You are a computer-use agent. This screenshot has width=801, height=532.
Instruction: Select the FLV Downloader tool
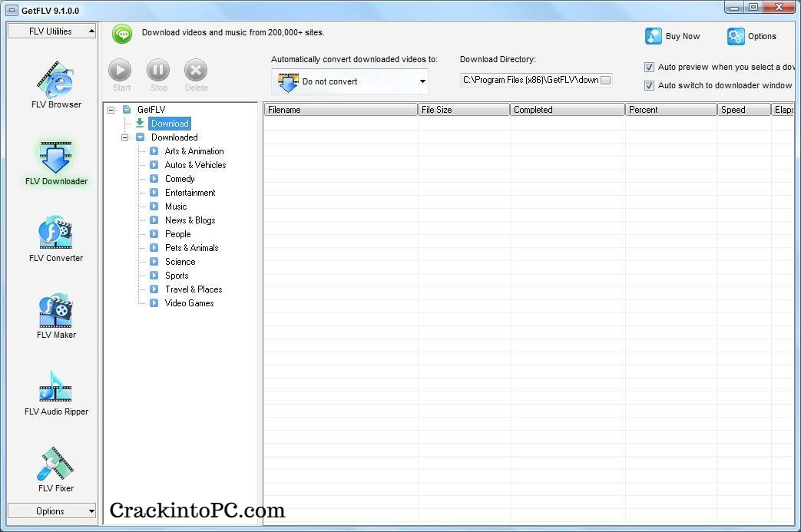[56, 163]
